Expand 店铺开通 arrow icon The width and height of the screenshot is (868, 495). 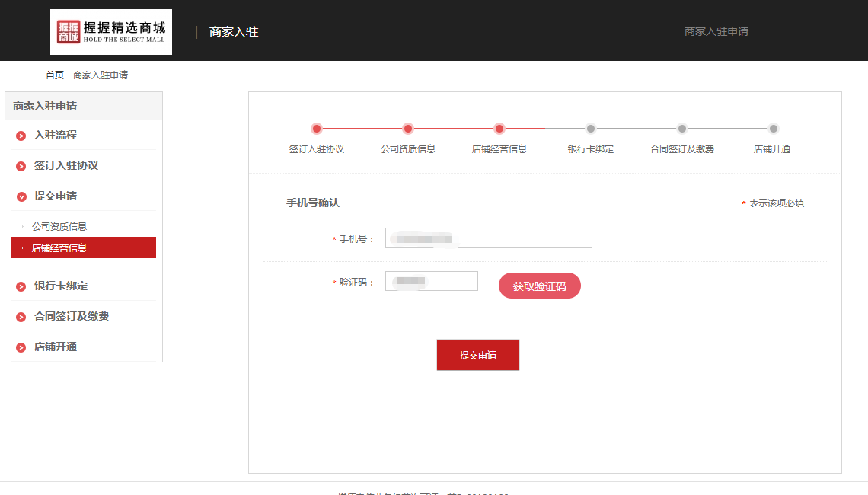tap(21, 347)
